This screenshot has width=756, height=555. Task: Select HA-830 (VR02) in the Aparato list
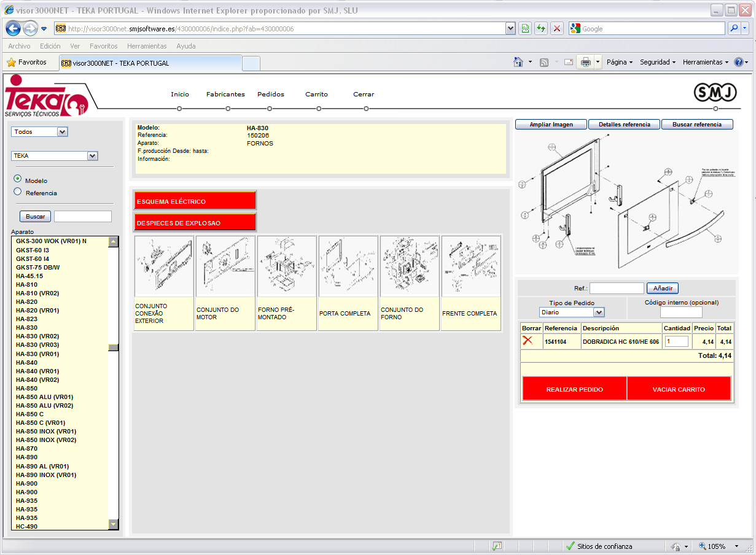(x=37, y=336)
